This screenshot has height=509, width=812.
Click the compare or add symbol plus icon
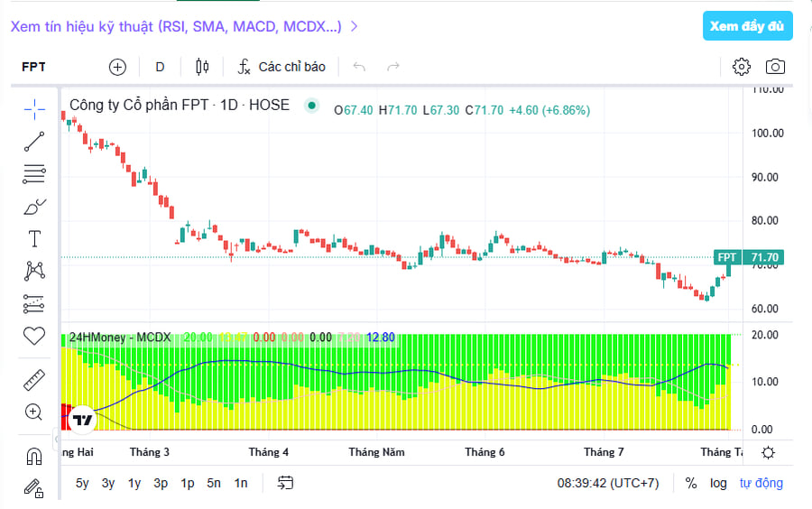pyautogui.click(x=117, y=67)
